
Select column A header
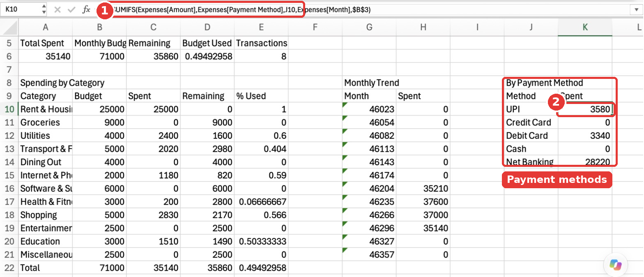point(46,28)
